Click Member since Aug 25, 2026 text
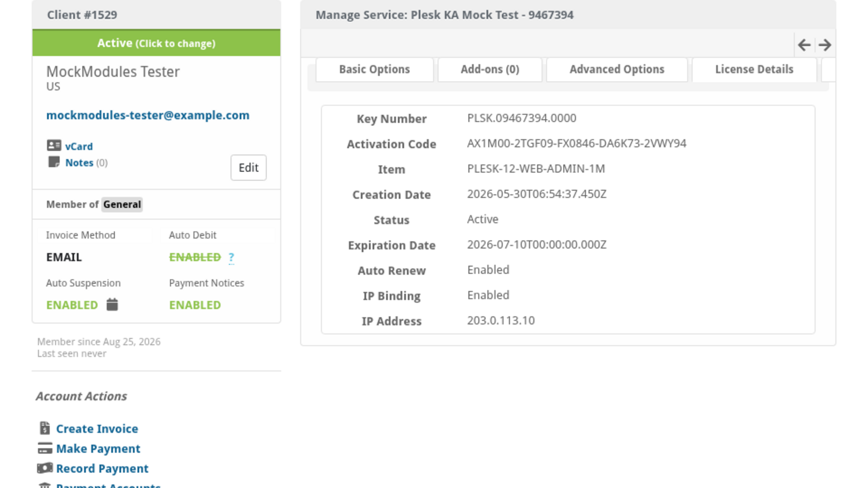 [x=99, y=342]
